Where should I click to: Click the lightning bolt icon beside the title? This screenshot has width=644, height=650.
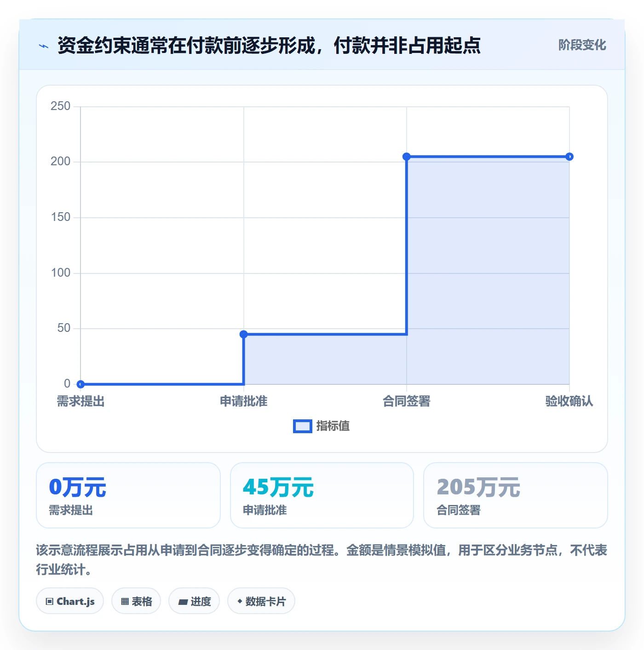(44, 46)
